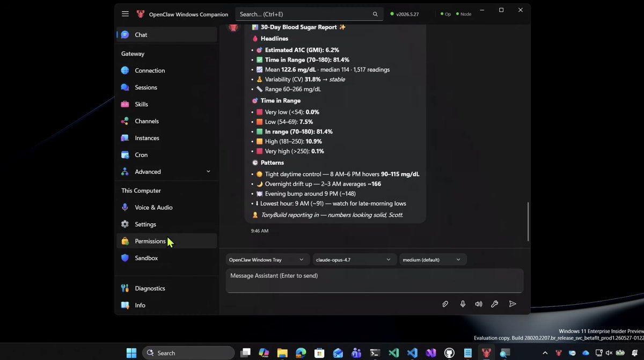The width and height of the screenshot is (644, 360).
Task: Open the Instances page
Action: [x=167, y=138]
